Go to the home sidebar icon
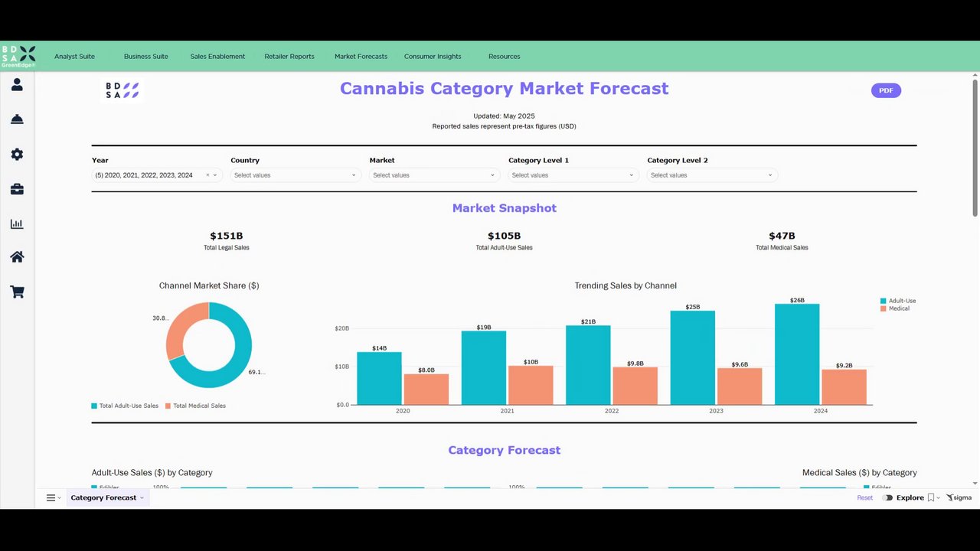This screenshot has width=980, height=551. (x=17, y=257)
